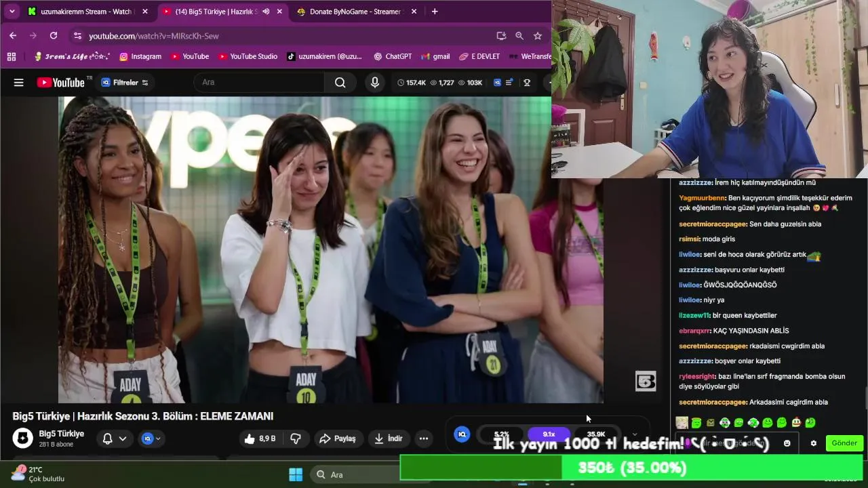868x488 pixels.
Task: Open the Big5 Türkiye channel avatar
Action: [23, 439]
